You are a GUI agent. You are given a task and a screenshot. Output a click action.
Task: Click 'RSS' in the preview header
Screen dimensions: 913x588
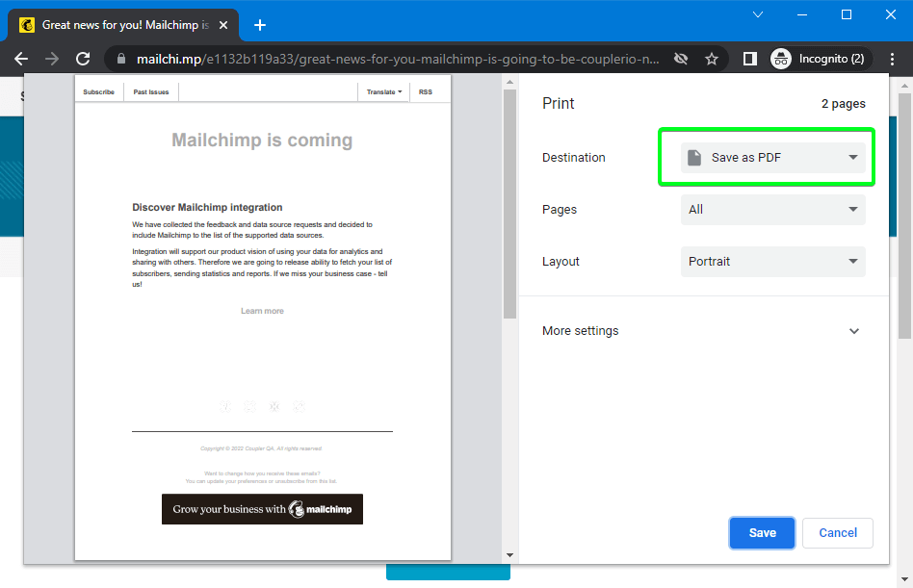[426, 91]
